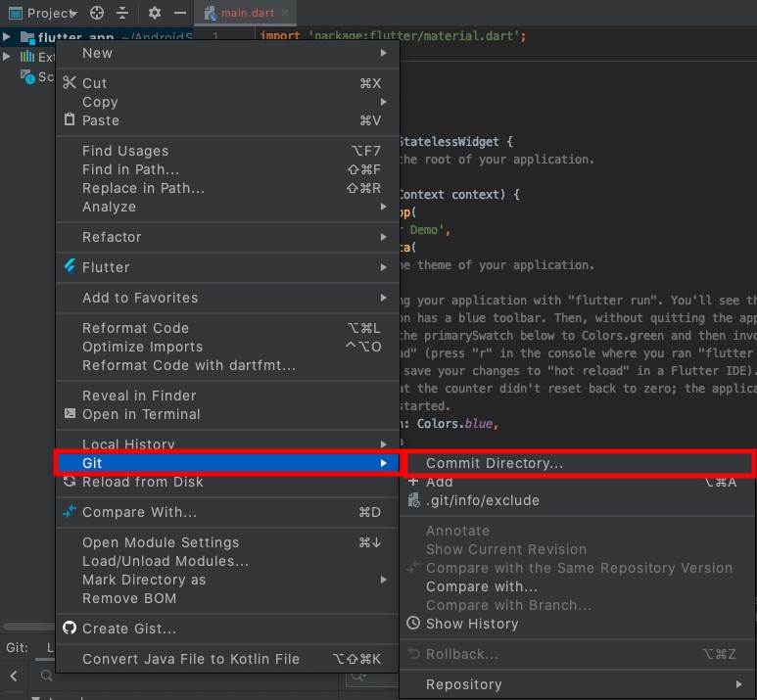Choose Convert Java File to Kotlin File

(227, 659)
